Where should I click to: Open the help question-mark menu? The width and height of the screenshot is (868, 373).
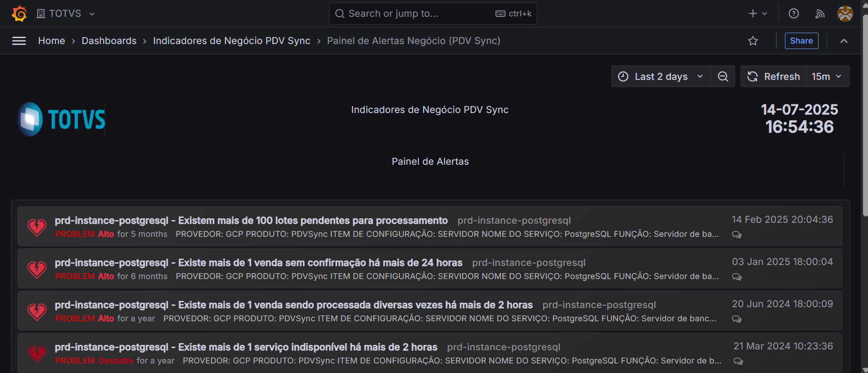tap(794, 14)
